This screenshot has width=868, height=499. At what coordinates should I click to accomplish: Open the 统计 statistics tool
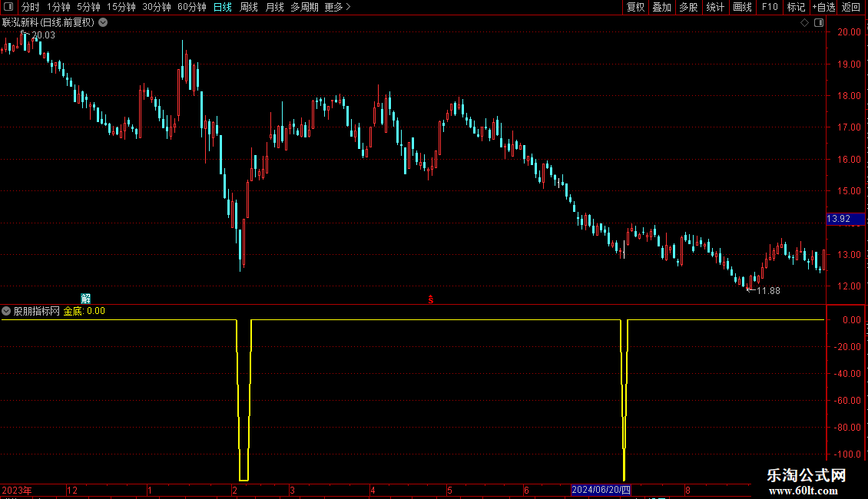pos(715,7)
